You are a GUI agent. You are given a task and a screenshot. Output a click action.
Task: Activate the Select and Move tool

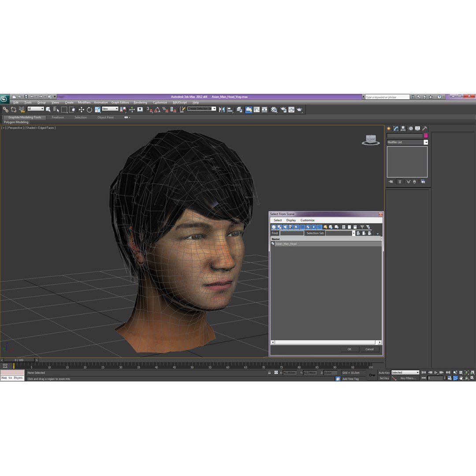(x=82, y=110)
